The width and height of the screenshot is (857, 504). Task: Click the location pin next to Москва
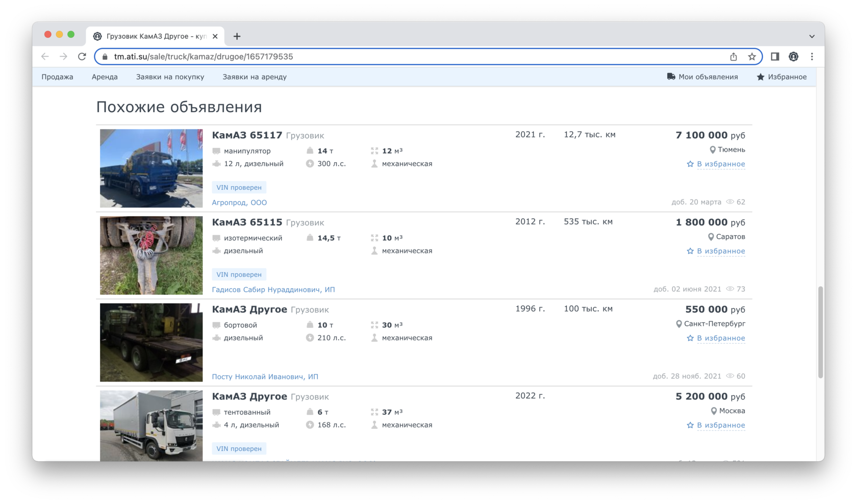(x=714, y=411)
